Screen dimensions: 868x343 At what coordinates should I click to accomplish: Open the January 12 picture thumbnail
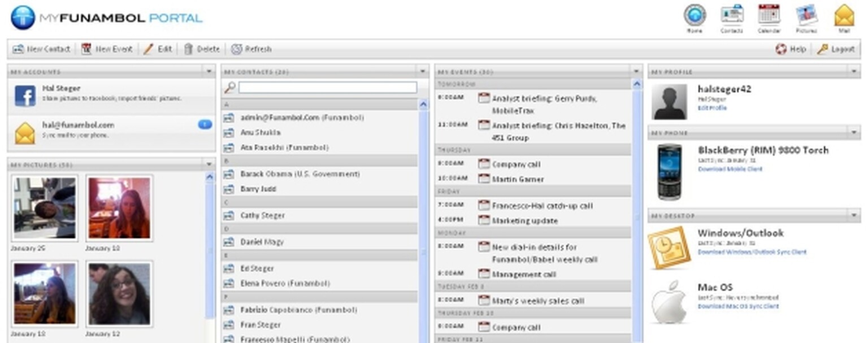119,294
